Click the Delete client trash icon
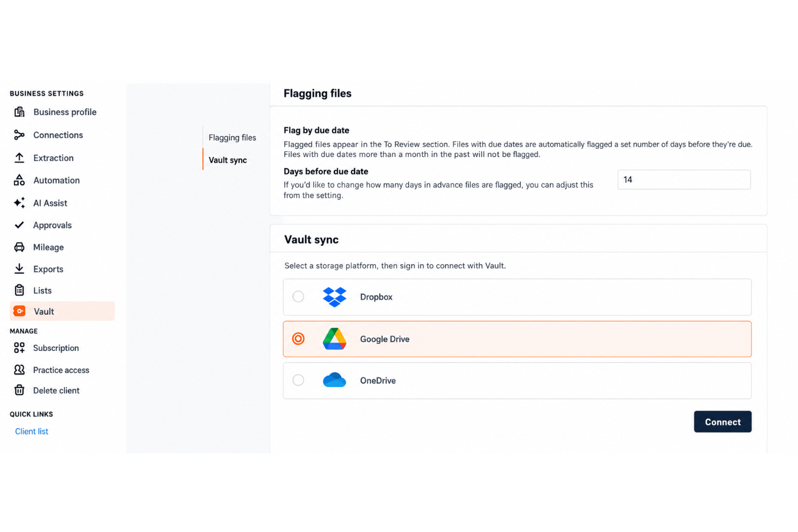 19,390
